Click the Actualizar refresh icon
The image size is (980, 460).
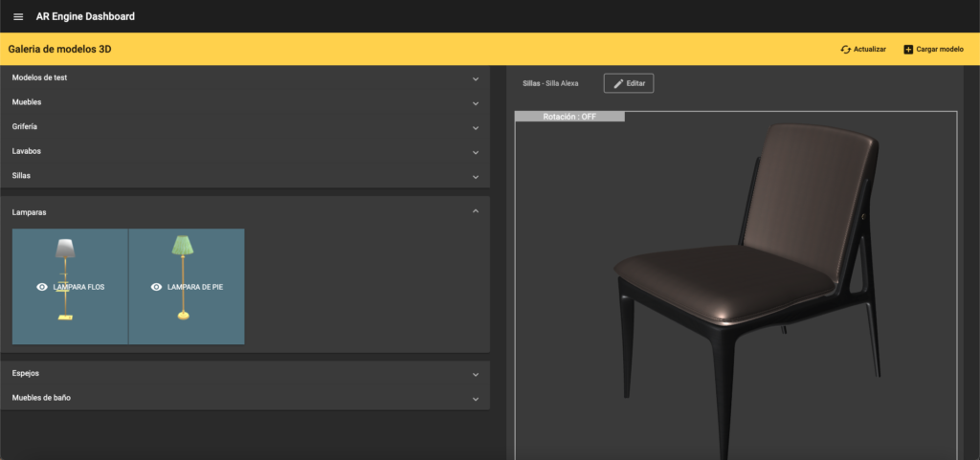click(x=846, y=50)
